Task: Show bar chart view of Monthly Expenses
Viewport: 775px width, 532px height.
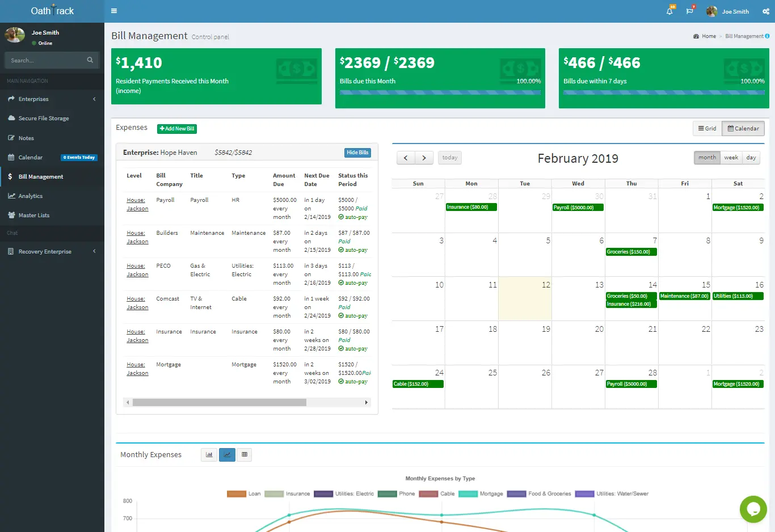Action: click(x=209, y=454)
